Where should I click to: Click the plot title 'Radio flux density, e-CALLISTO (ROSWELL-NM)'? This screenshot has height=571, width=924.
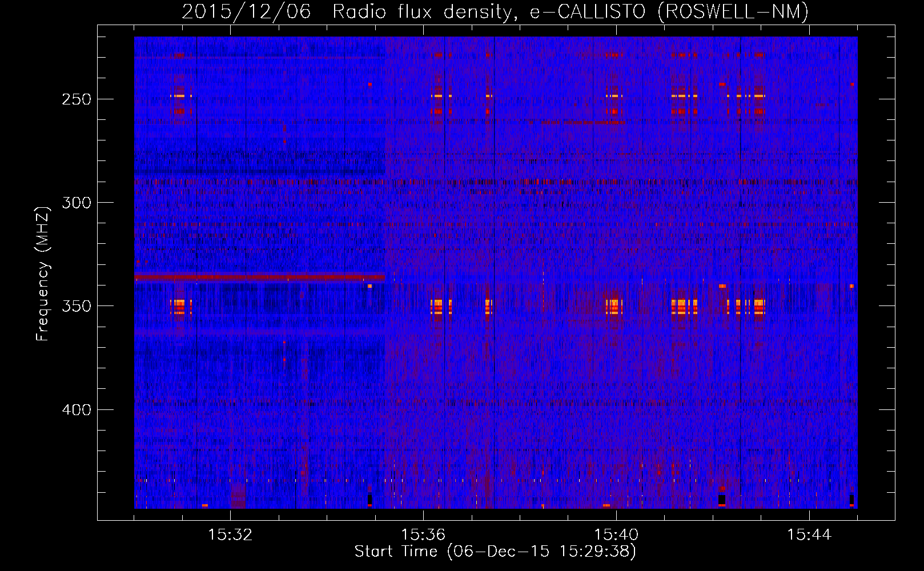coord(571,12)
